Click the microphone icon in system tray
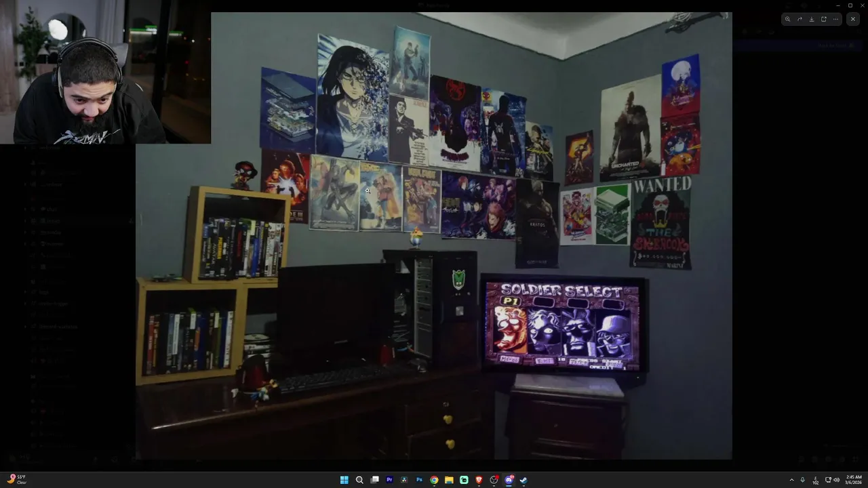Image resolution: width=868 pixels, height=488 pixels. tap(803, 480)
